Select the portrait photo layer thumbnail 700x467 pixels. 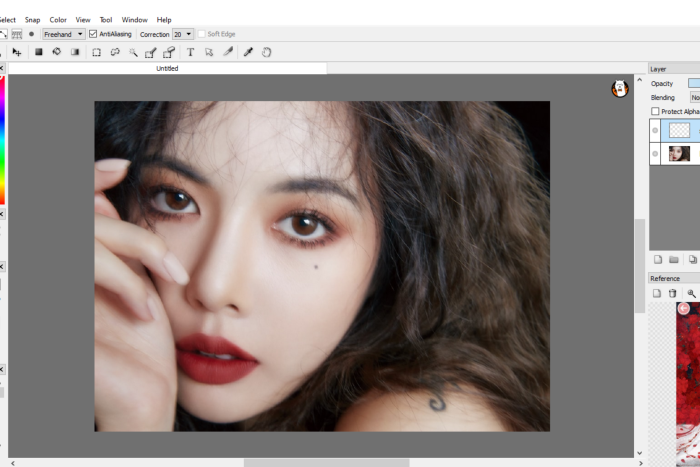coord(679,154)
